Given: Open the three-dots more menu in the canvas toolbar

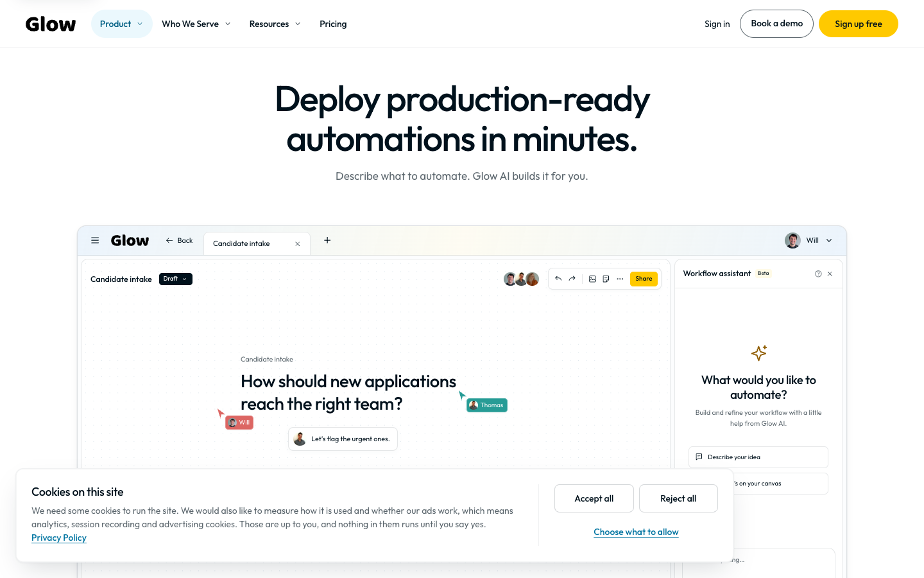Looking at the screenshot, I should [x=620, y=279].
